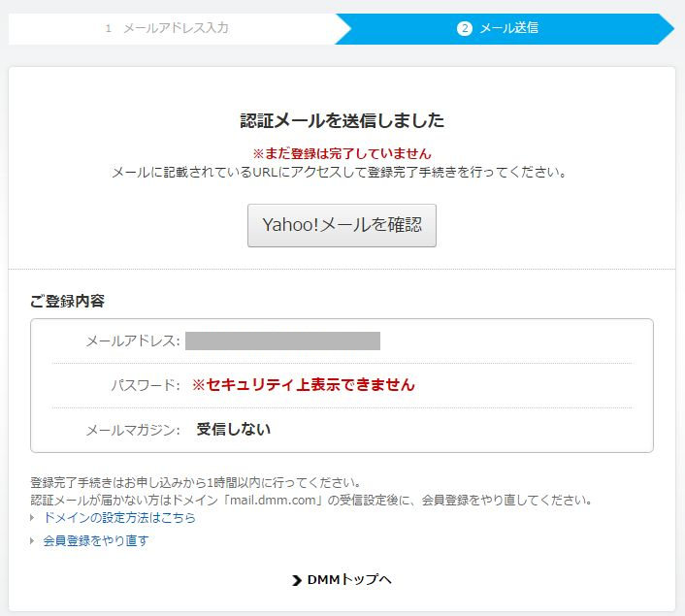This screenshot has height=616, width=685.
Task: Click heading 認証メールを送信しました
Action: [x=342, y=120]
